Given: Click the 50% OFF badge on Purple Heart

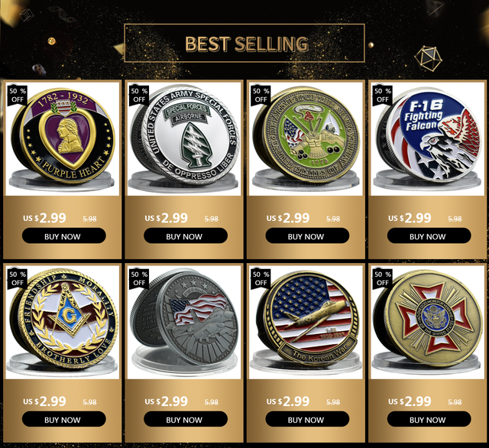Looking at the screenshot, I should coord(17,95).
